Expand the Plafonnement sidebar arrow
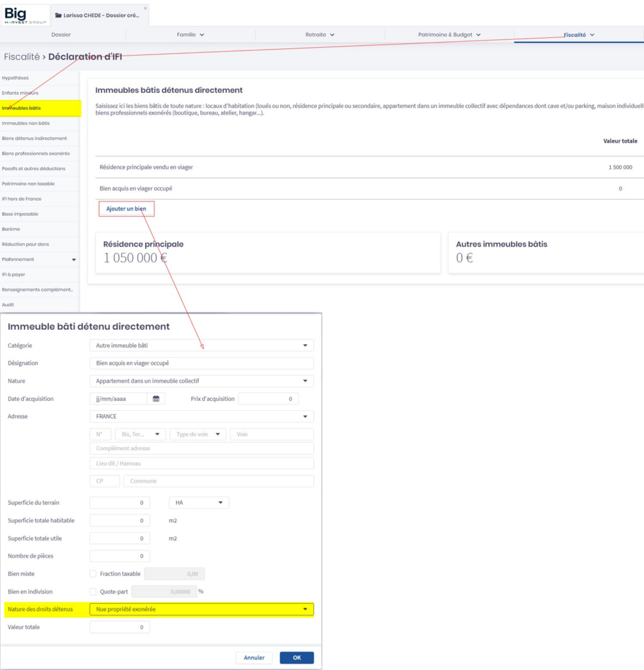Viewport: 644px width, 670px height. tap(74, 260)
